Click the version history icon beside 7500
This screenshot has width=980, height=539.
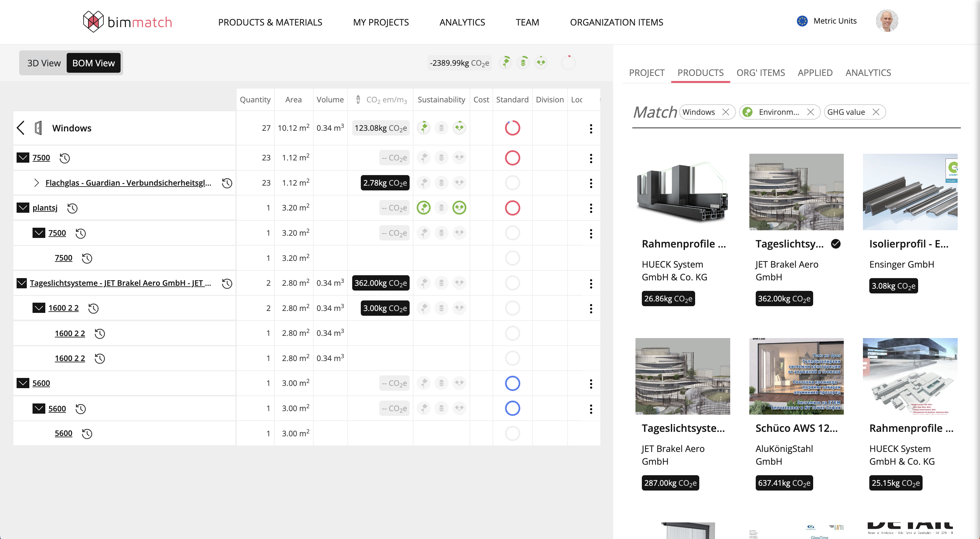pos(64,158)
